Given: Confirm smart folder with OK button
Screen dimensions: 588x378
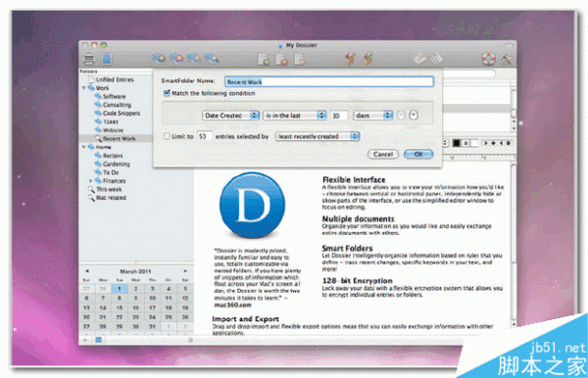Looking at the screenshot, I should pos(418,154).
